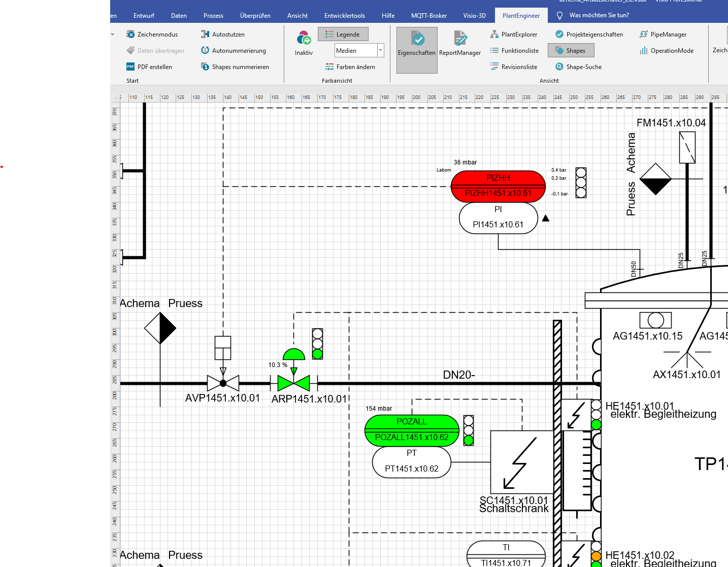Viewport: 728px width, 567px height.
Task: Click Farben ändern
Action: [x=350, y=67]
